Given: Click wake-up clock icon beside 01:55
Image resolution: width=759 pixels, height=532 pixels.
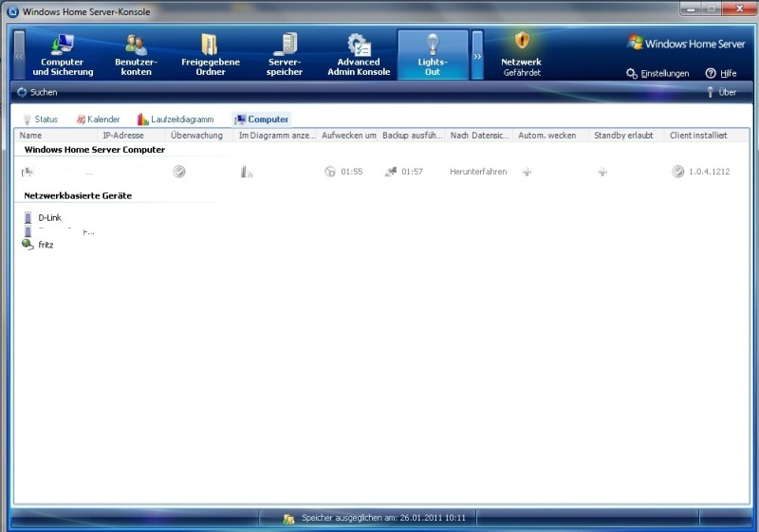Looking at the screenshot, I should (329, 172).
